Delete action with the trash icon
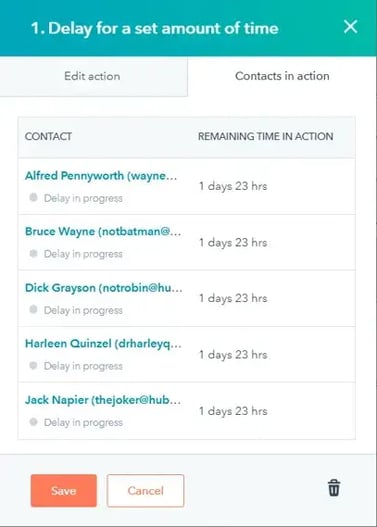Image resolution: width=377 pixels, height=527 pixels. click(334, 488)
